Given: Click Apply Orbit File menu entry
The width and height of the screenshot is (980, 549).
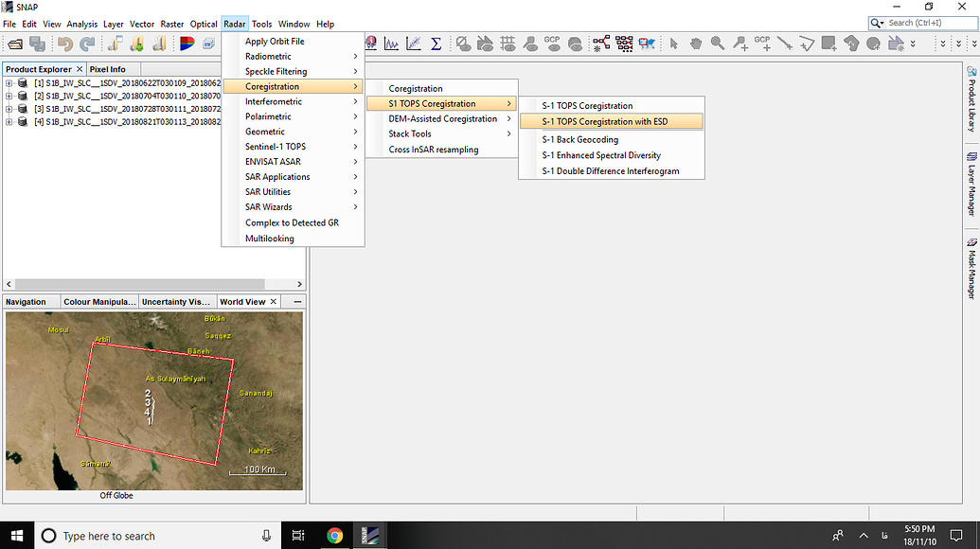Looking at the screenshot, I should click(x=275, y=41).
